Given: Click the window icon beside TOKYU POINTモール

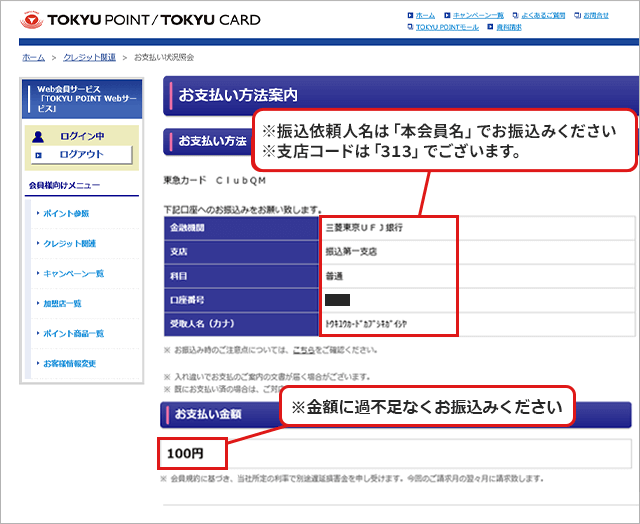Looking at the screenshot, I should click(x=410, y=27).
